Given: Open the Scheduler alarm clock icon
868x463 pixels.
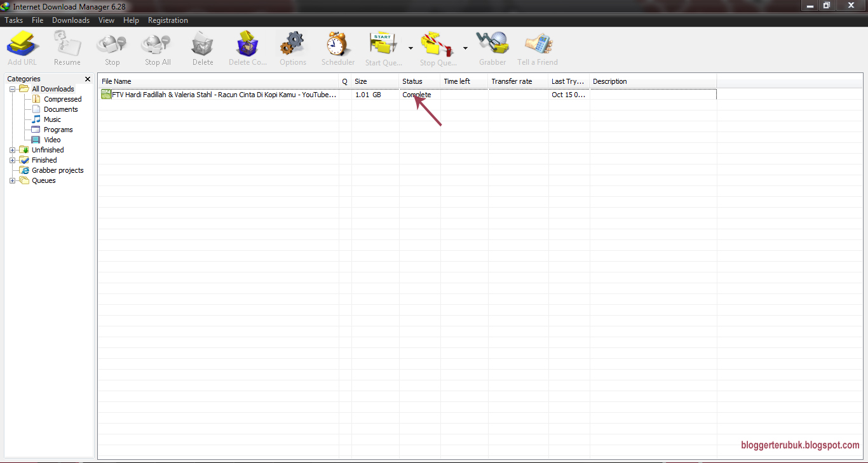Looking at the screenshot, I should pos(337,44).
